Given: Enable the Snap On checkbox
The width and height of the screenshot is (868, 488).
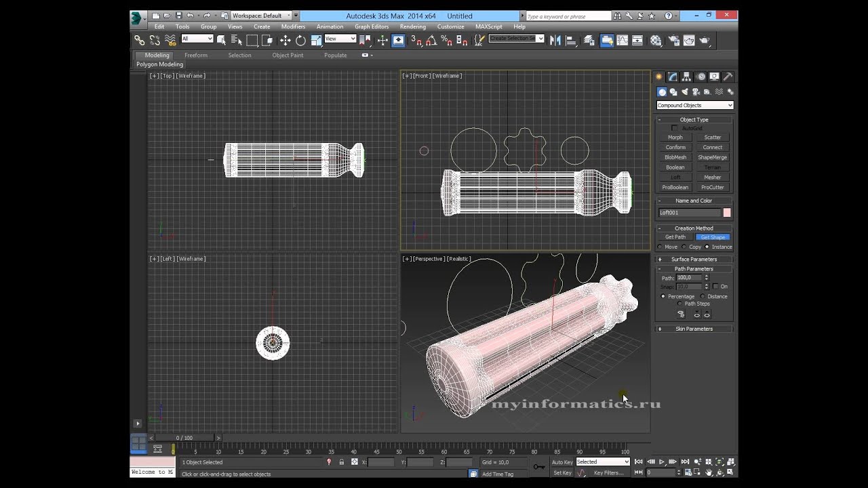Looking at the screenshot, I should point(715,287).
